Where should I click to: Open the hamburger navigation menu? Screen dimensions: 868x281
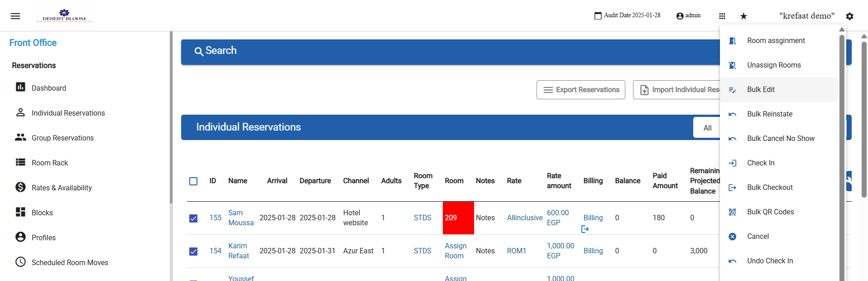coord(15,16)
